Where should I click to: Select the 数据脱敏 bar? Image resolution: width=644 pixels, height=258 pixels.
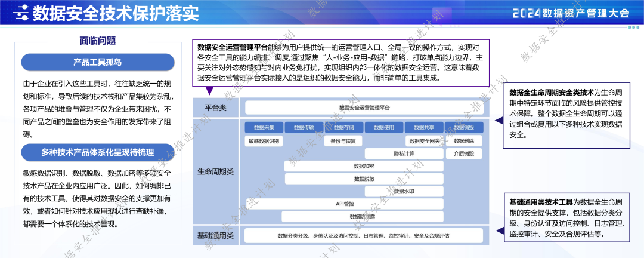(364, 179)
